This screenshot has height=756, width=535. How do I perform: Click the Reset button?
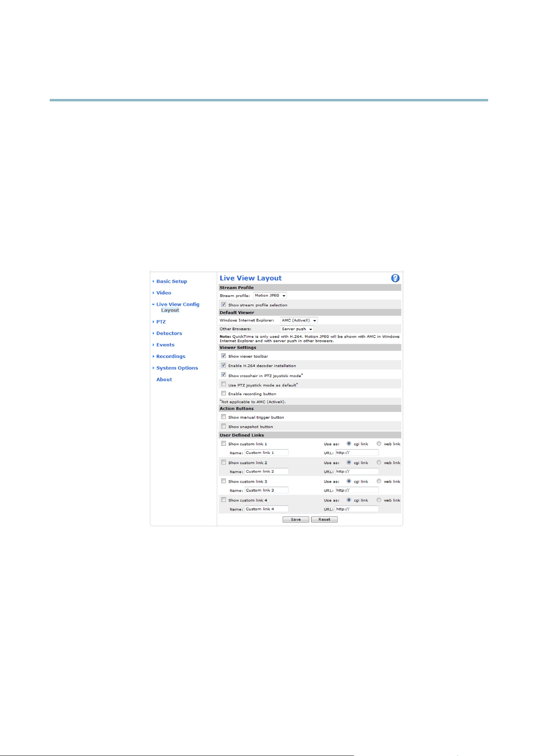click(324, 520)
